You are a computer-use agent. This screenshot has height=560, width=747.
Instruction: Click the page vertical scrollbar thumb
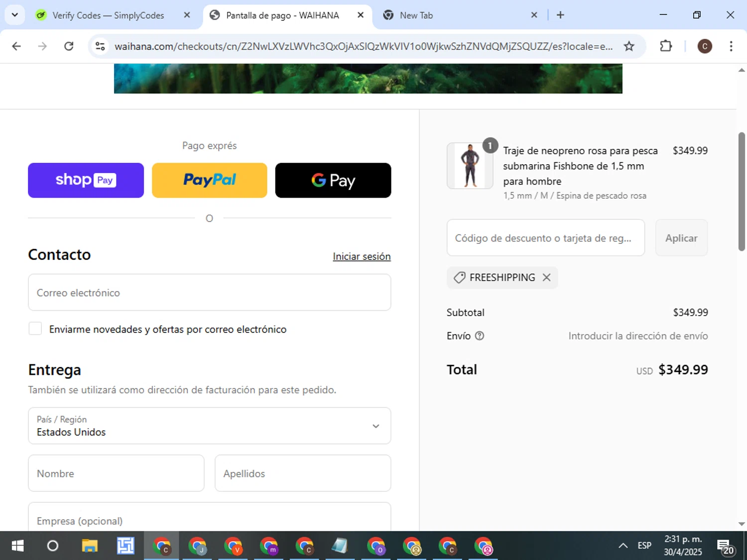click(742, 192)
